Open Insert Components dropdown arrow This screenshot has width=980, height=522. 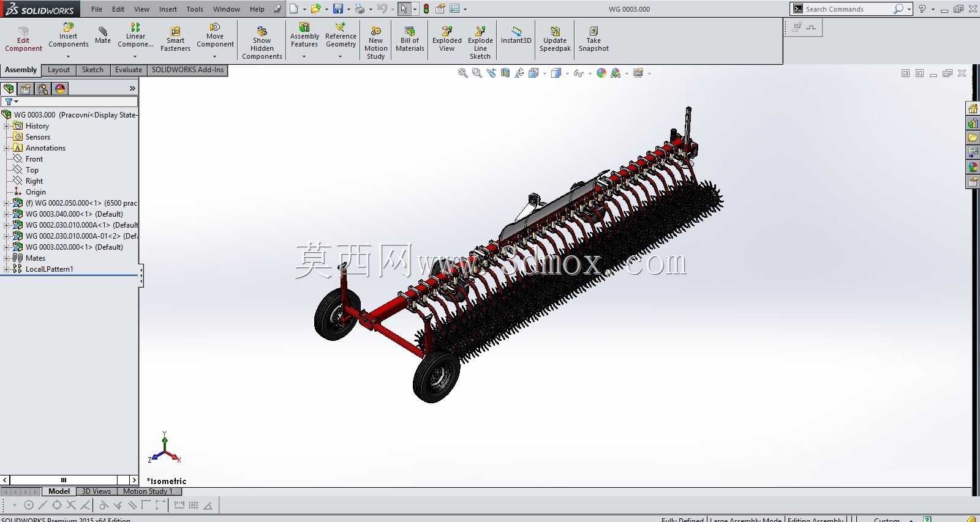coord(68,57)
